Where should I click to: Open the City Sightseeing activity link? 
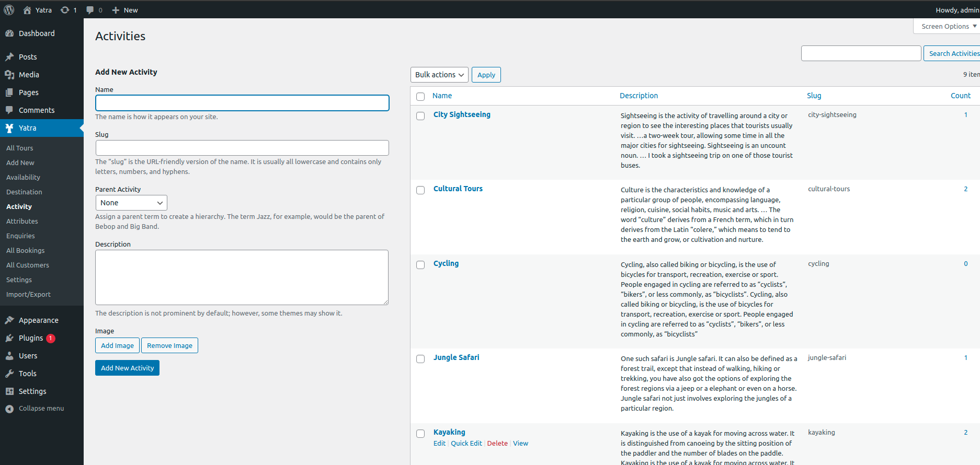462,114
